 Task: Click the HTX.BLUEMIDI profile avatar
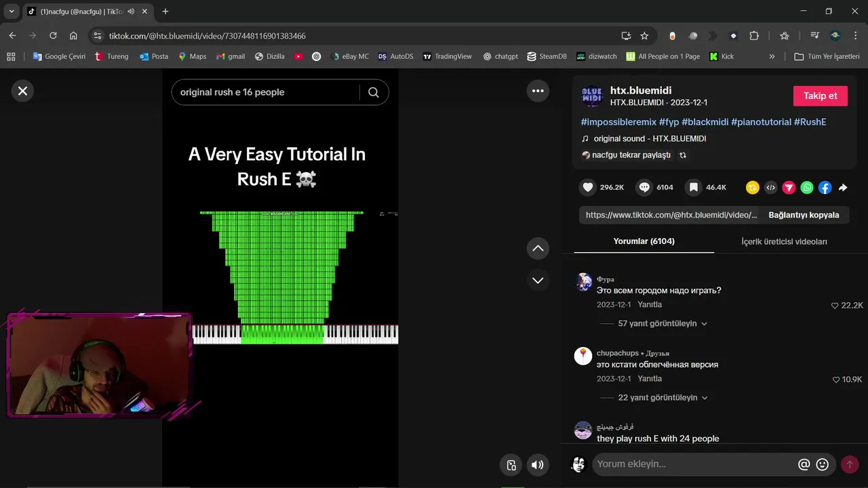tap(592, 96)
